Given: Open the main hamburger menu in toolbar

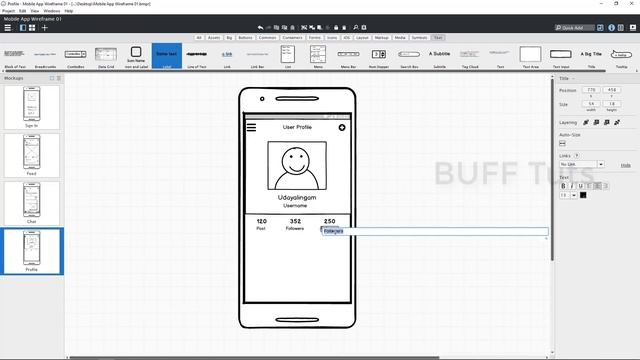Looking at the screenshot, I should tap(7, 28).
